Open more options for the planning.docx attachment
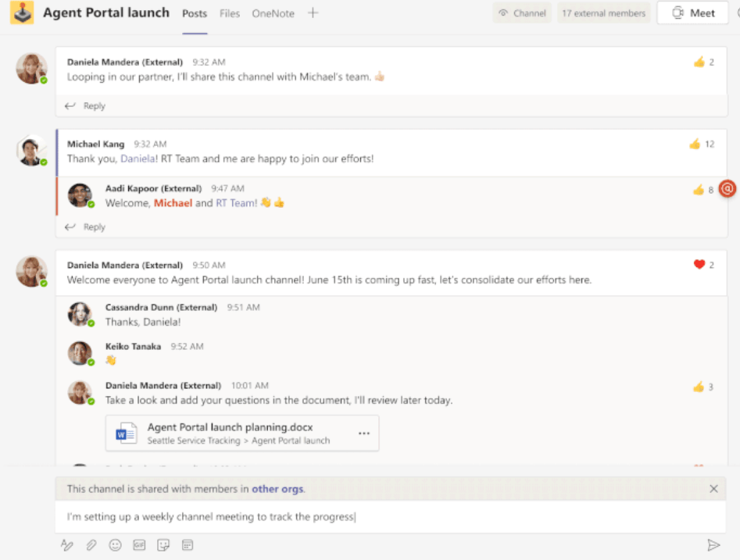Image resolution: width=740 pixels, height=560 pixels. tap(364, 433)
